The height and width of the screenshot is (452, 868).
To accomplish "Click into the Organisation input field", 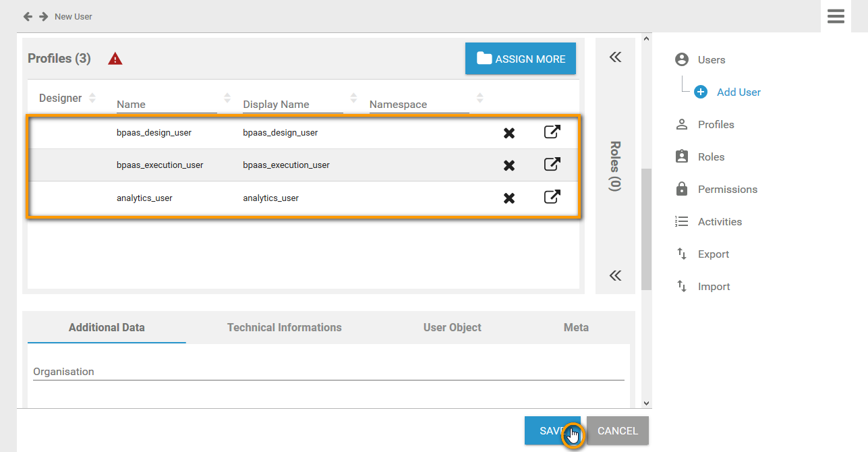I will coord(328,372).
